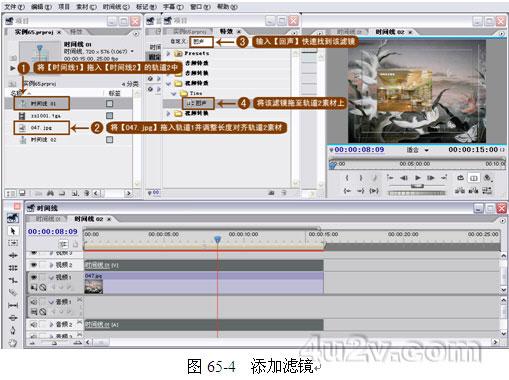
Task: Select the Pen tool
Action: pos(13,330)
